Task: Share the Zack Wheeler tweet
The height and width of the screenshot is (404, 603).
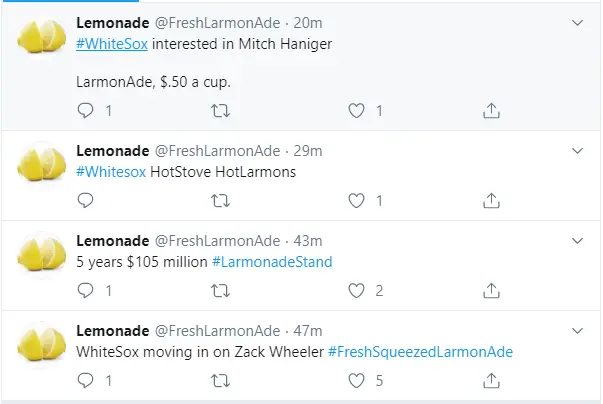Action: [491, 380]
